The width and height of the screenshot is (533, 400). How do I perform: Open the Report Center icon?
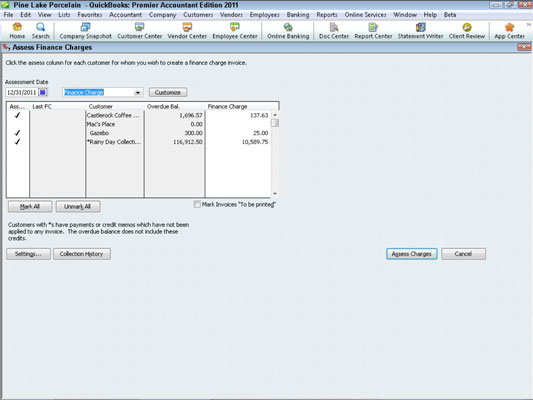[x=373, y=28]
